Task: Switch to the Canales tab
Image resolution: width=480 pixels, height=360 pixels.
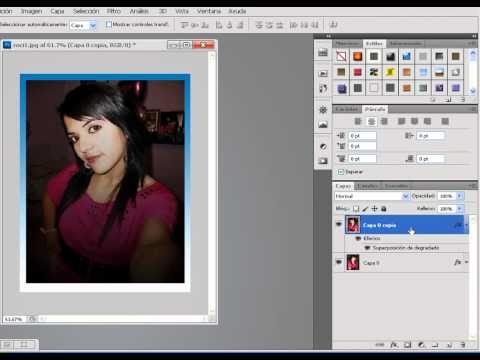Action: pos(367,186)
